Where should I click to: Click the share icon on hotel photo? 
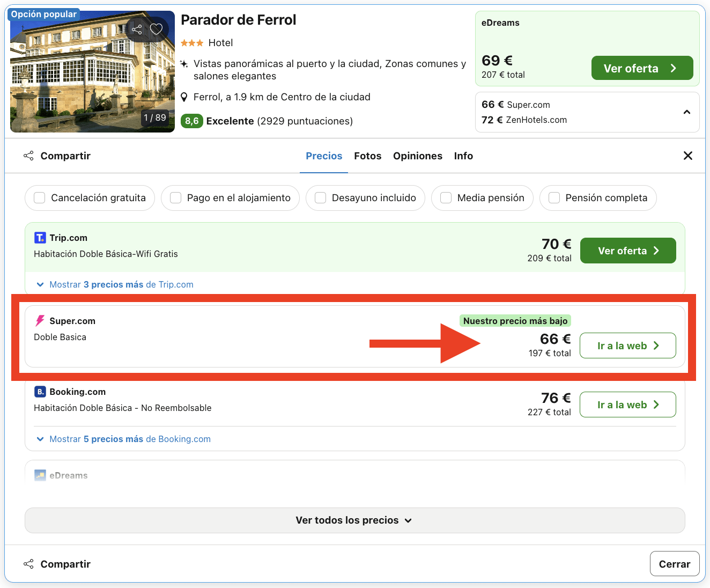pos(137,30)
